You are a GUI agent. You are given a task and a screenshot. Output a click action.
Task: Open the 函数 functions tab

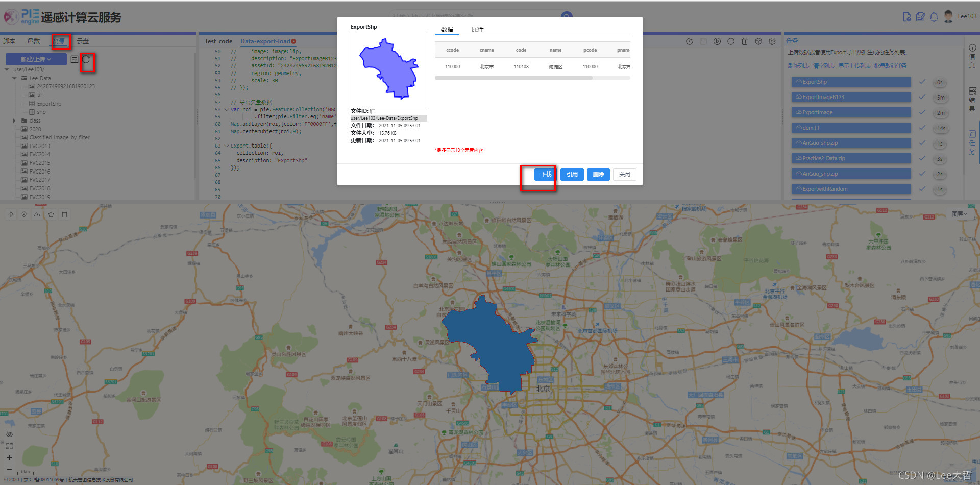[x=34, y=41]
